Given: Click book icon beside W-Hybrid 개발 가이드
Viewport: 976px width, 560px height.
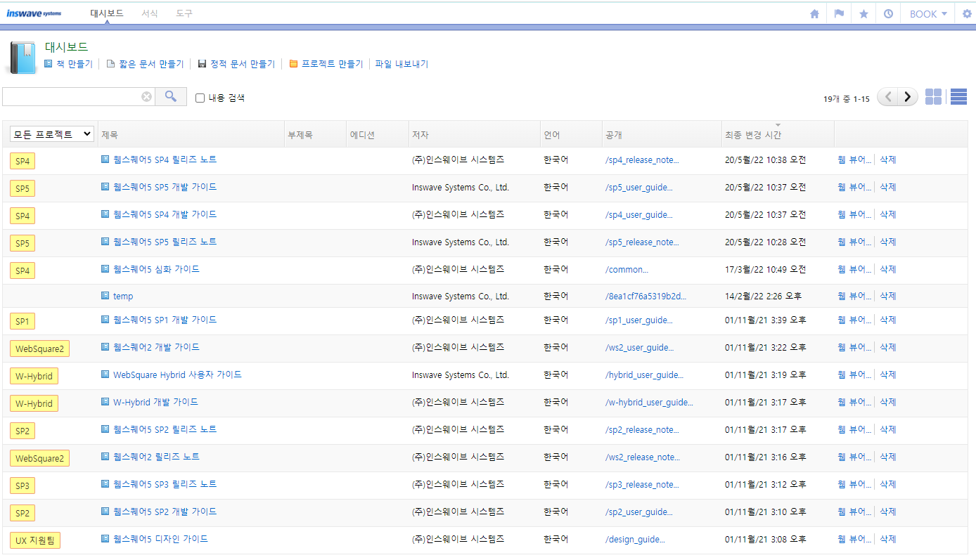Looking at the screenshot, I should tap(105, 402).
